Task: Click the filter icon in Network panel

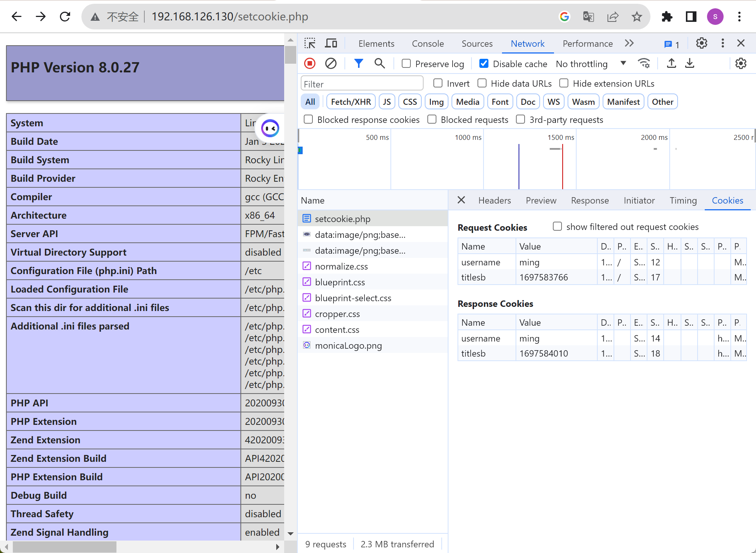Action: 359,63
